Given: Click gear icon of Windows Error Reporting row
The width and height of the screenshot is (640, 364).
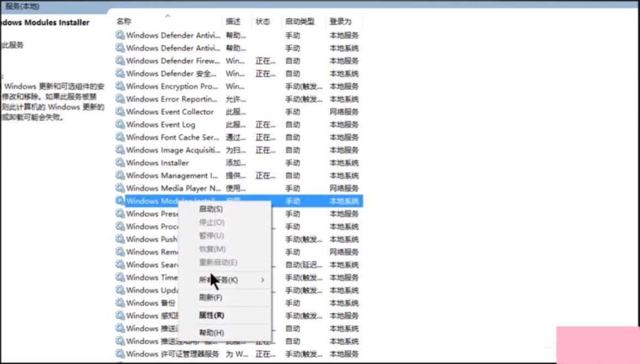Looking at the screenshot, I should (x=120, y=99).
